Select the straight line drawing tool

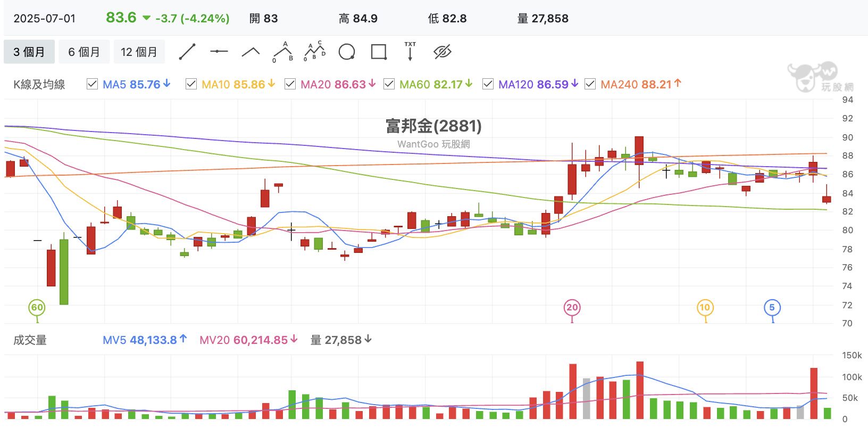(187, 52)
